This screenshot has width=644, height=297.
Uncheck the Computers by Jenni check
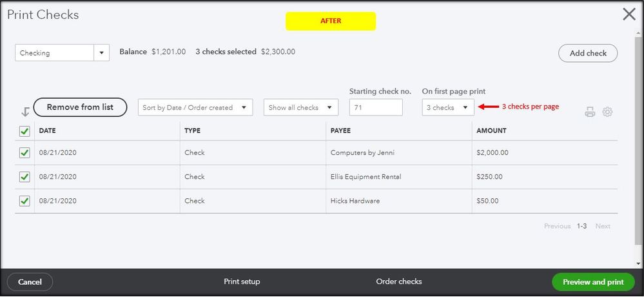click(x=24, y=153)
